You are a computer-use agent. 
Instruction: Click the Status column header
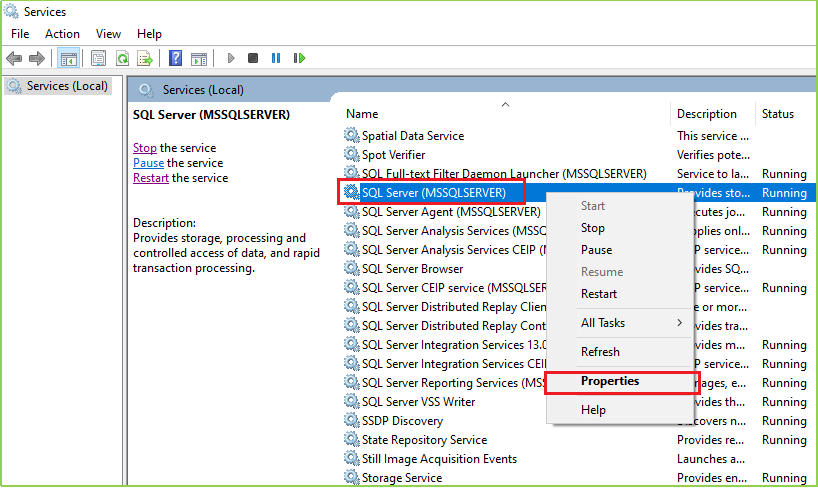tap(778, 114)
